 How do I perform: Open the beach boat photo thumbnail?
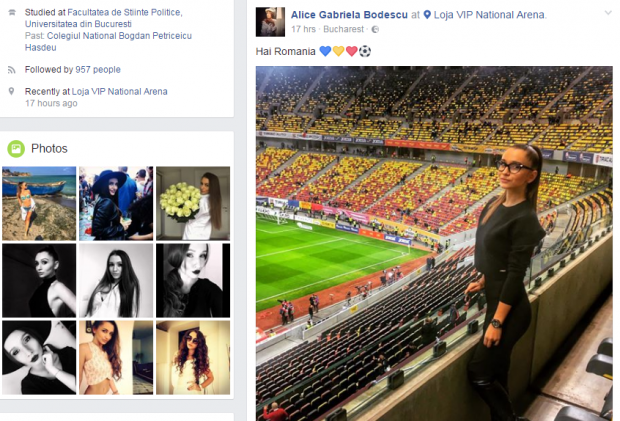click(x=39, y=203)
